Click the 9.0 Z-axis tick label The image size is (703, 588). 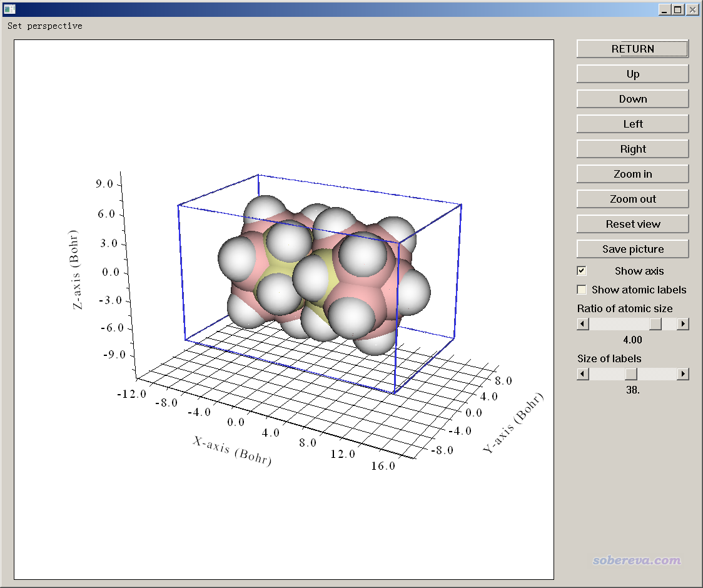tap(104, 184)
